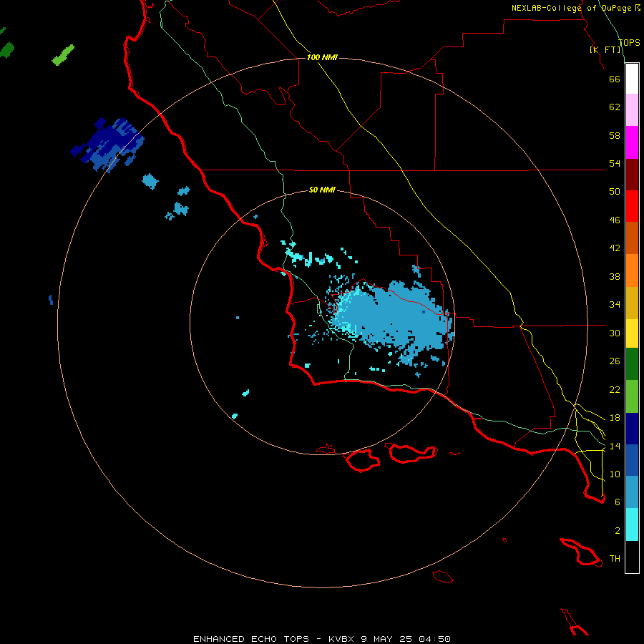
Task: Click the 'ENHANCED ECHO TOPS' product title
Action: pos(251,639)
